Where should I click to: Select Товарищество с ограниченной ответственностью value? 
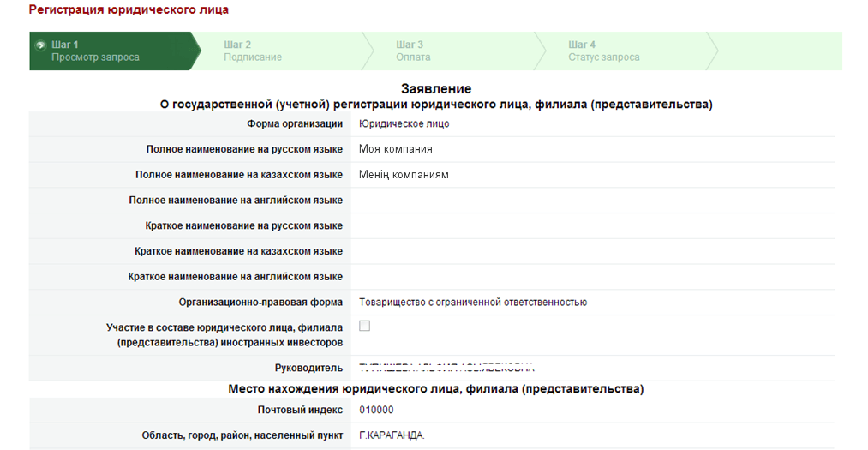tap(473, 303)
